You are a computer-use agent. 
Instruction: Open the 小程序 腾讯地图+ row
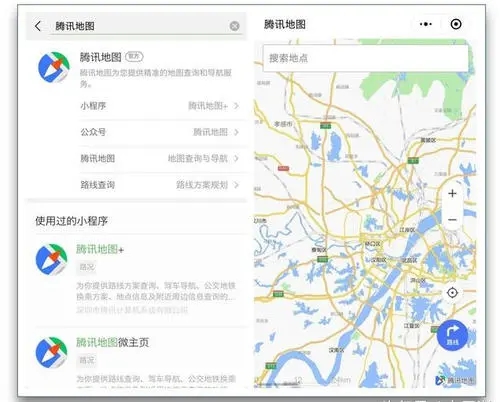click(160, 106)
